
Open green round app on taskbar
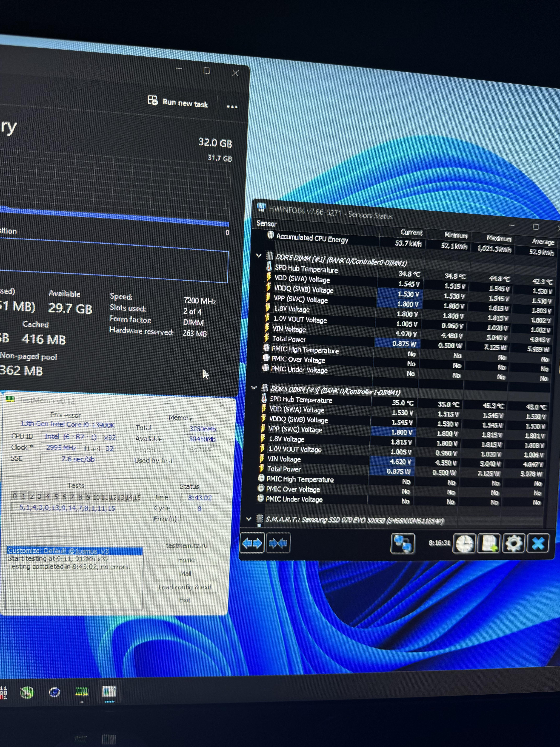[x=27, y=693]
